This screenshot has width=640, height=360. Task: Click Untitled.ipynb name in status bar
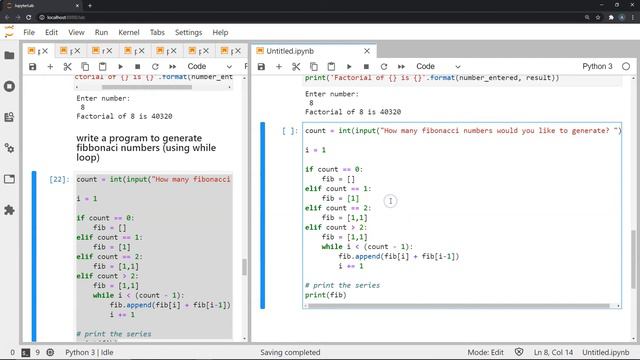coord(606,352)
